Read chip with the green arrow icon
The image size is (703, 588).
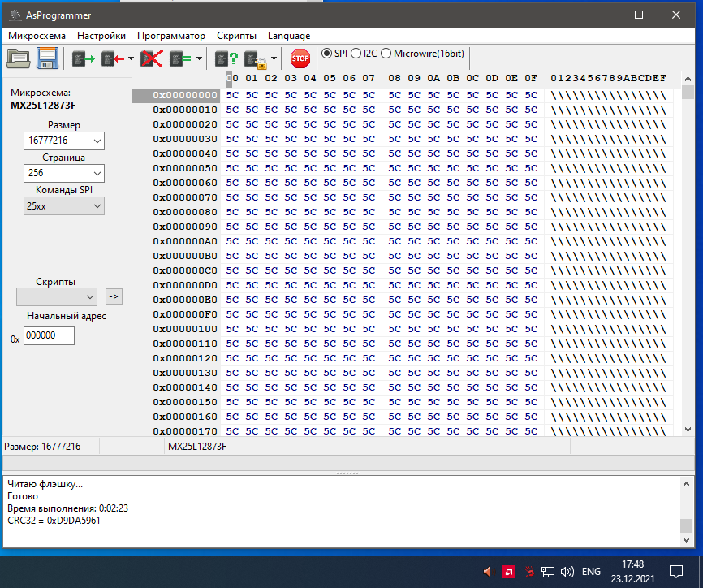84,58
